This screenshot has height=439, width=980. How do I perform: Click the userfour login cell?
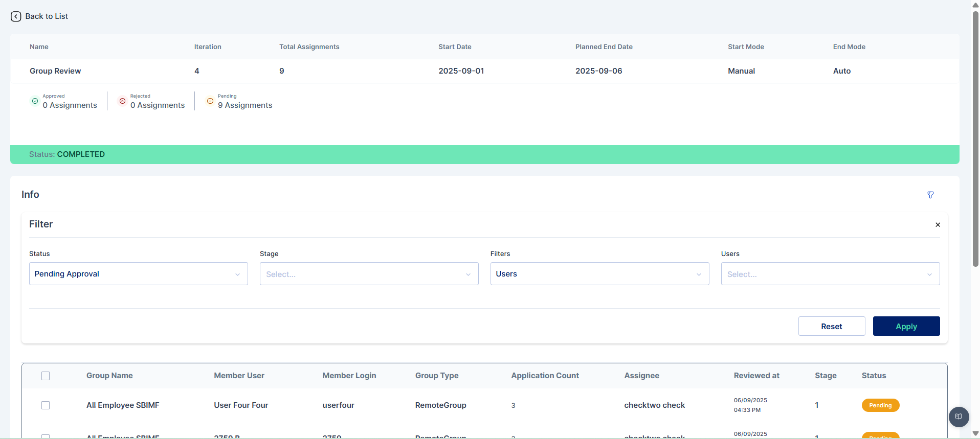coord(338,405)
